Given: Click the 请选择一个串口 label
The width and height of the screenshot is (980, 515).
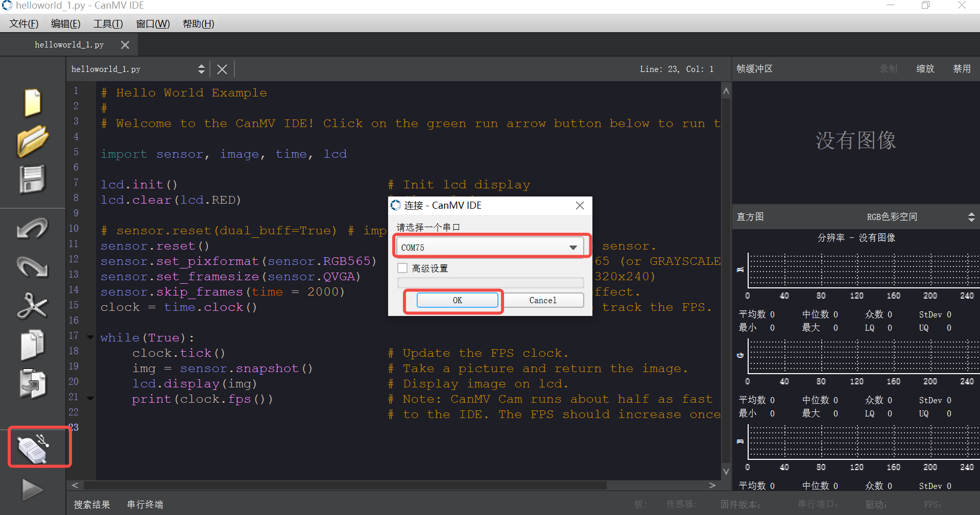Looking at the screenshot, I should 428,227.
